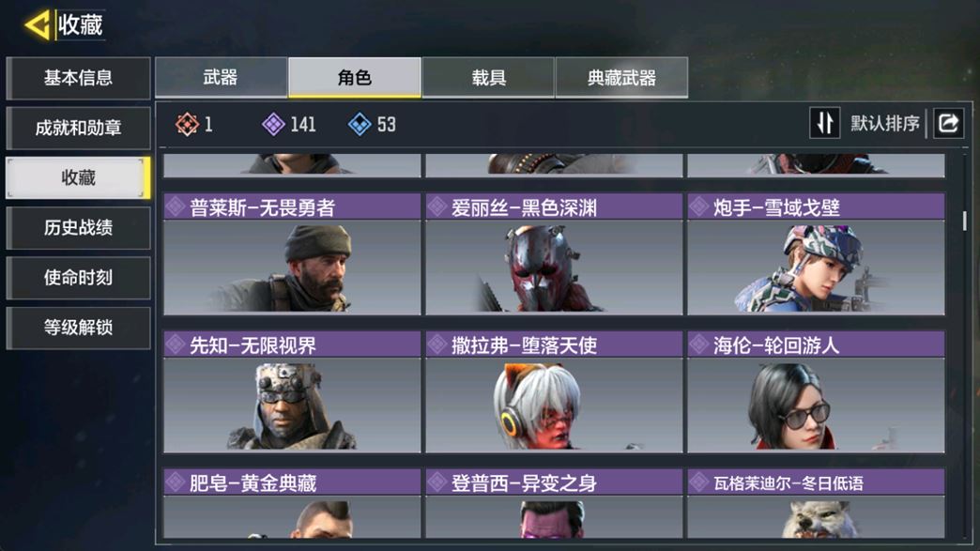Open the 默认排序 sort dropdown
This screenshot has width=980, height=551.
pos(884,123)
